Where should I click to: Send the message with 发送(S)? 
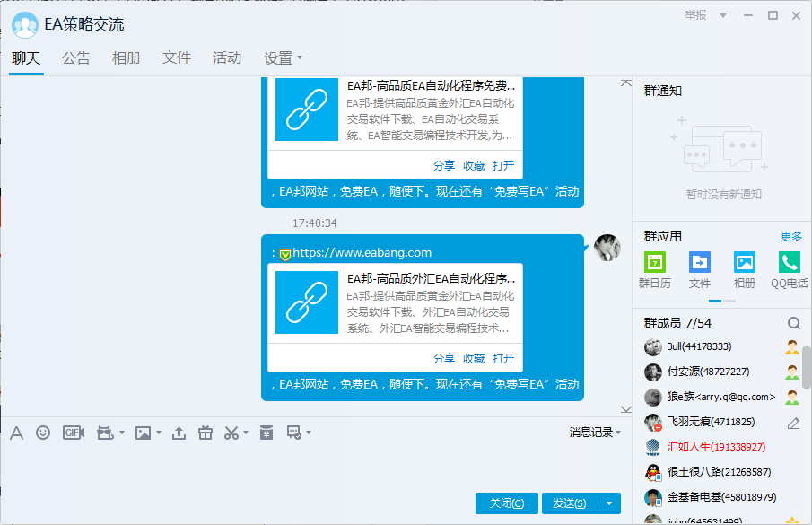click(x=570, y=503)
